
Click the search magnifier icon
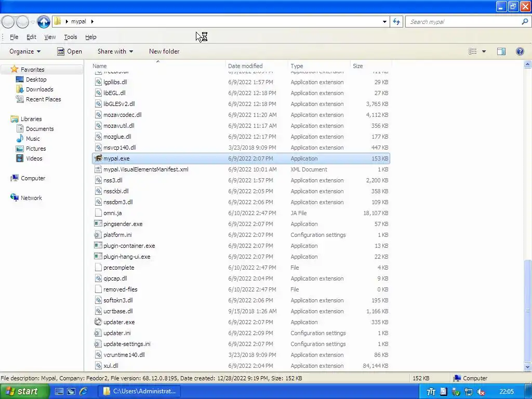(x=525, y=22)
